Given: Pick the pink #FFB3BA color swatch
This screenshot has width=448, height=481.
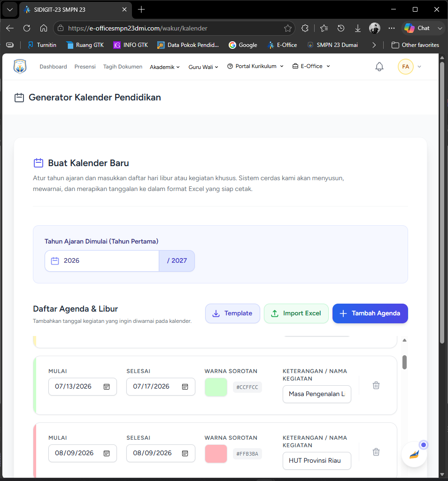Looking at the screenshot, I should [216, 454].
